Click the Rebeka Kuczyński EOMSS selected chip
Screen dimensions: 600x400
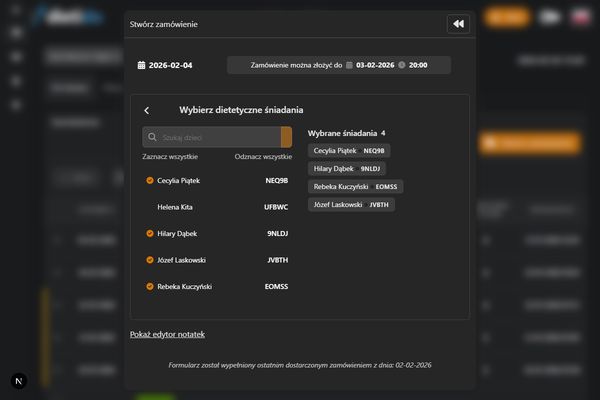[x=356, y=186]
